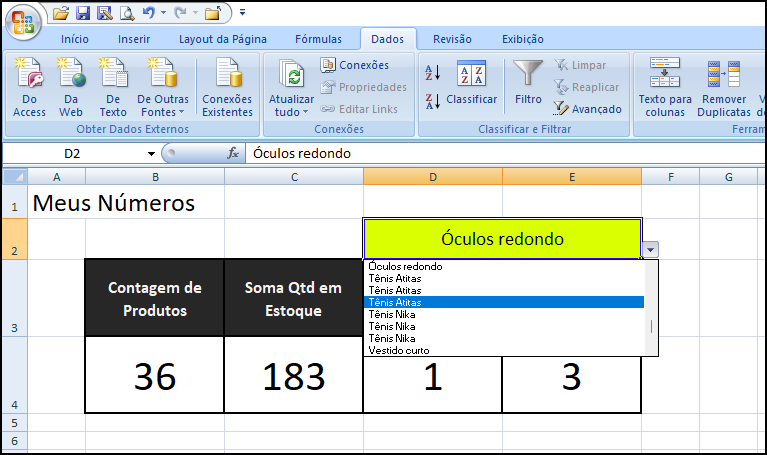This screenshot has width=767, height=455.
Task: Customize the Quick Access Toolbar
Action: pos(242,13)
